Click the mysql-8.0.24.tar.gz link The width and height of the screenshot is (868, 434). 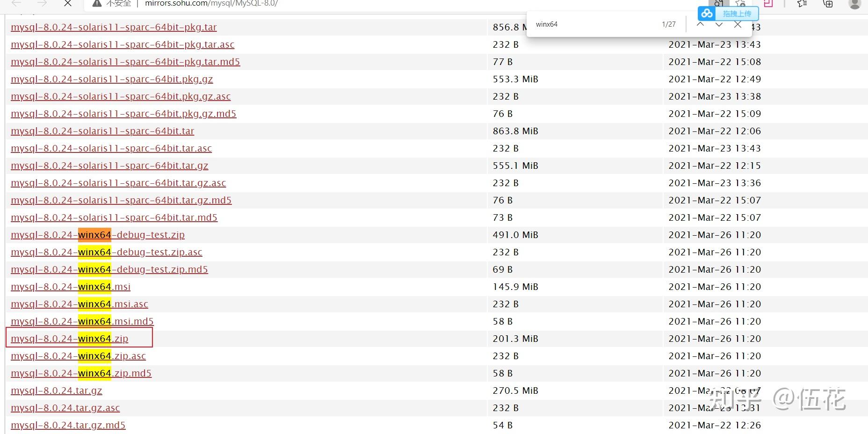pos(57,391)
